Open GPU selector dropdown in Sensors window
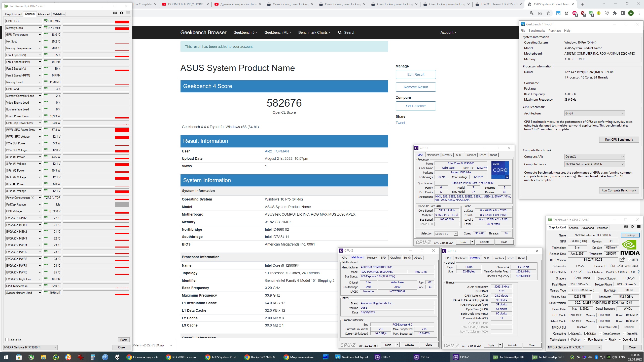 30,347
